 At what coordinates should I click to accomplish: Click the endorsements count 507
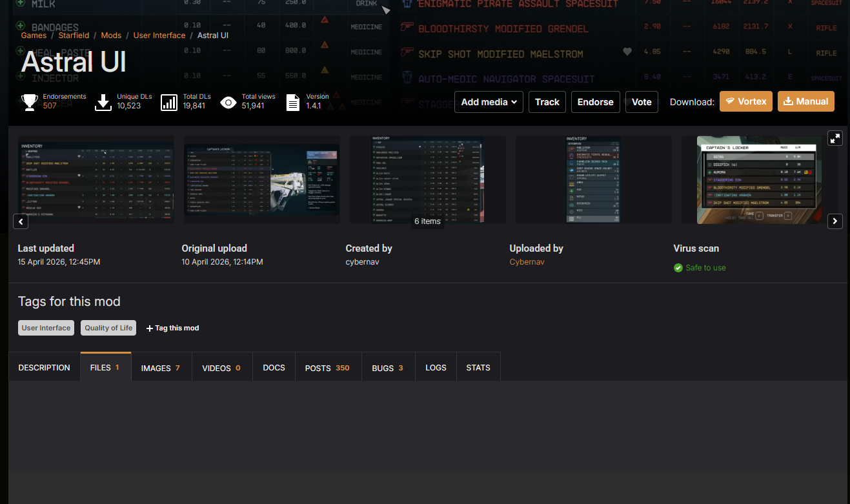(50, 106)
